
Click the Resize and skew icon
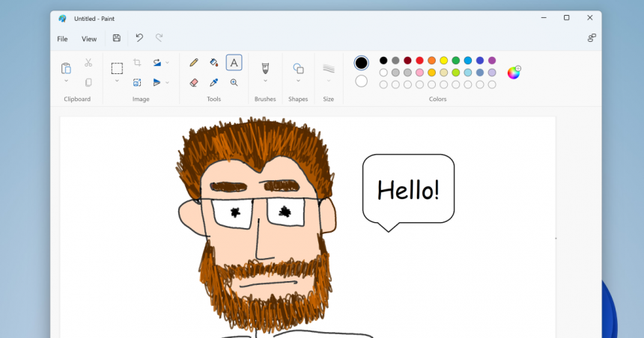click(x=137, y=82)
